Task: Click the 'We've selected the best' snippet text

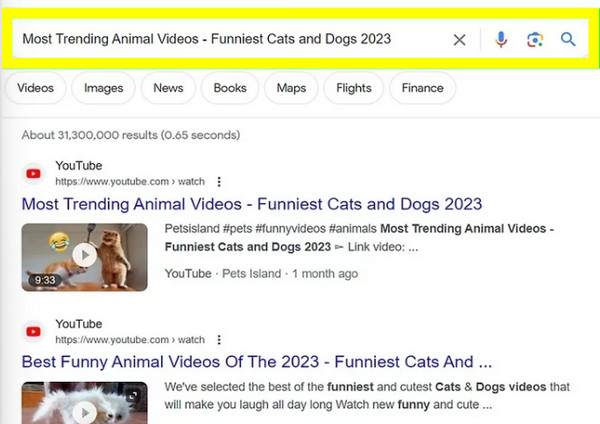Action: pyautogui.click(x=367, y=396)
